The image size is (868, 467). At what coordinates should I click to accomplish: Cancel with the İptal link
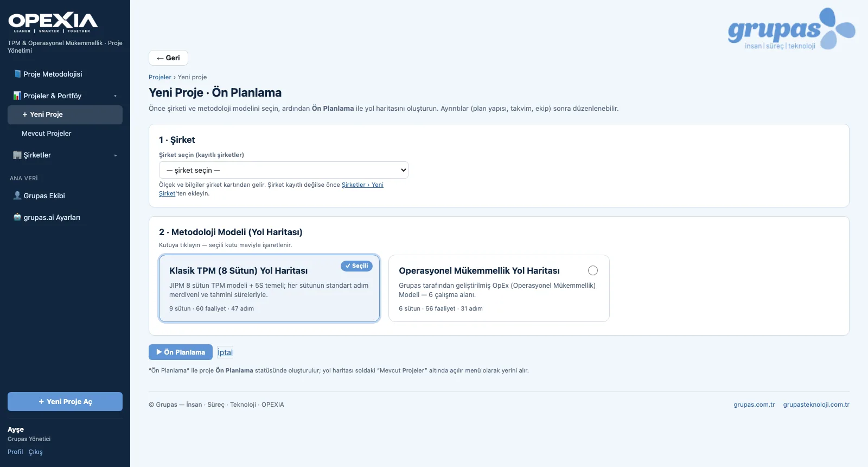click(x=225, y=352)
